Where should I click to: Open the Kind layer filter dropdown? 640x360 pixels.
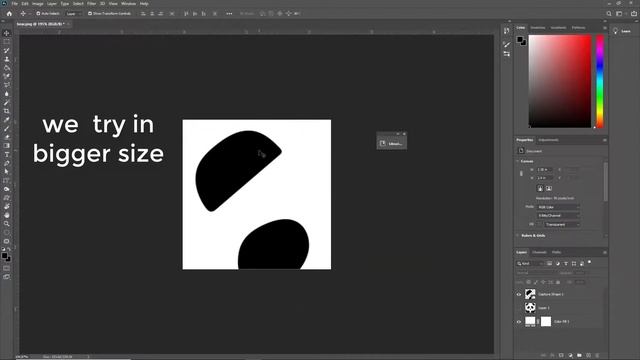click(x=530, y=264)
